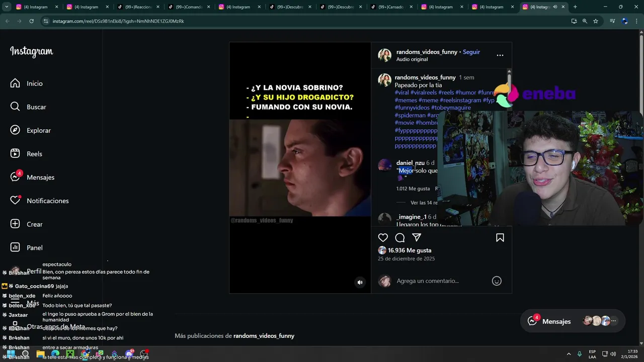Expand the floating Mensajes options dots
This screenshot has width=644, height=362.
[x=613, y=321]
